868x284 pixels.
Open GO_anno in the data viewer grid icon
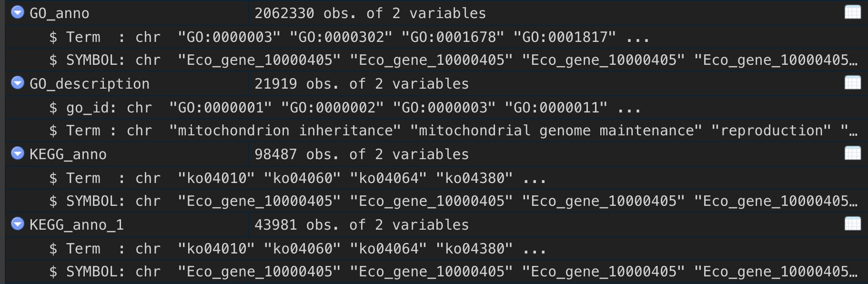tap(852, 12)
